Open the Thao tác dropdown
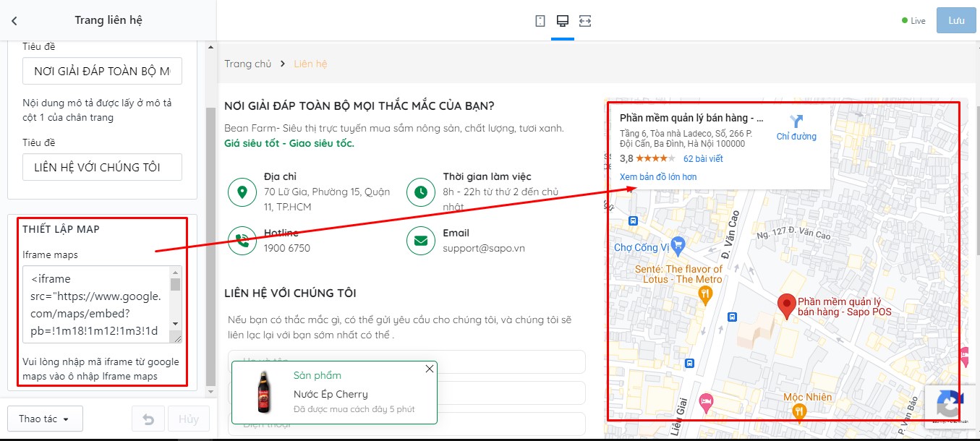 click(x=45, y=419)
